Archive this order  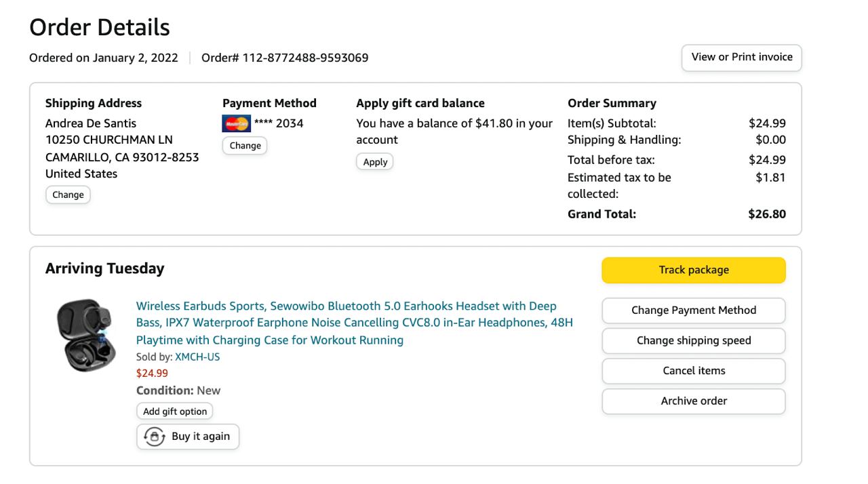[693, 401]
